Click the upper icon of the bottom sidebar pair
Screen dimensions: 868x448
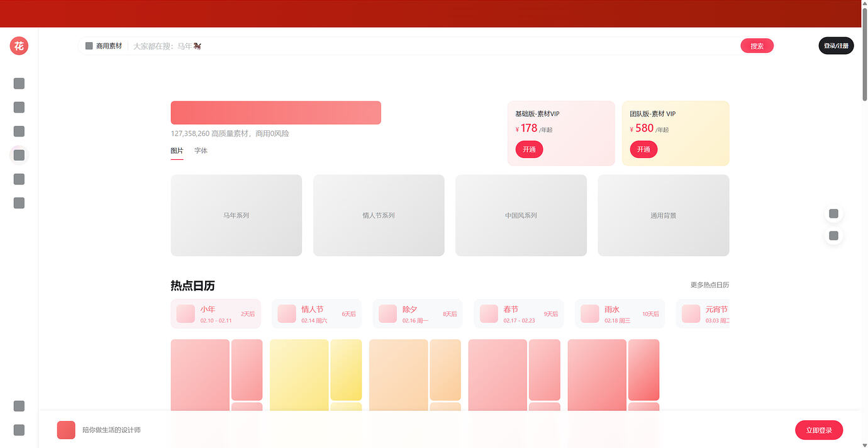click(19, 406)
